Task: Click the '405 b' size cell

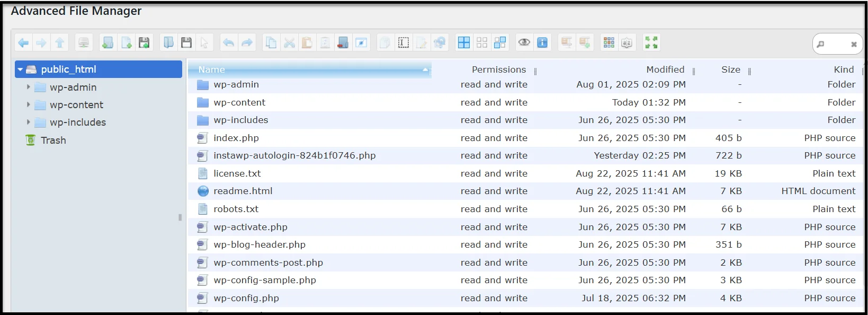Action: click(x=728, y=138)
